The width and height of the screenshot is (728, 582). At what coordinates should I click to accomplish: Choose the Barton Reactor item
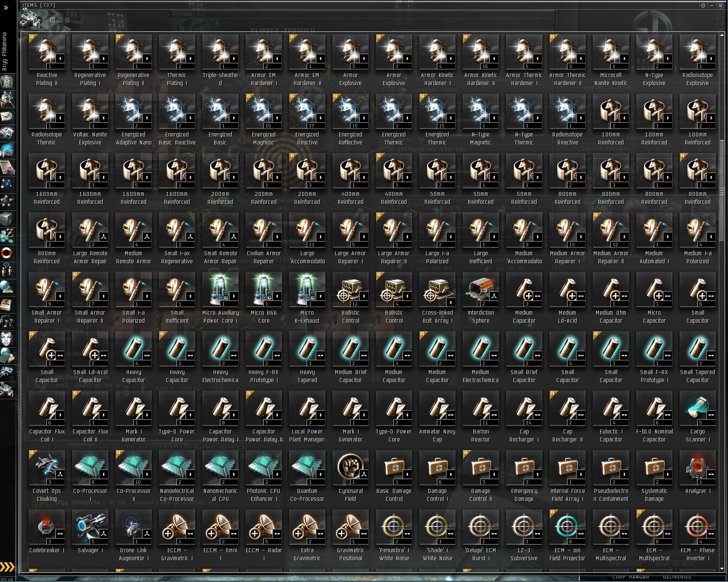[x=481, y=416]
